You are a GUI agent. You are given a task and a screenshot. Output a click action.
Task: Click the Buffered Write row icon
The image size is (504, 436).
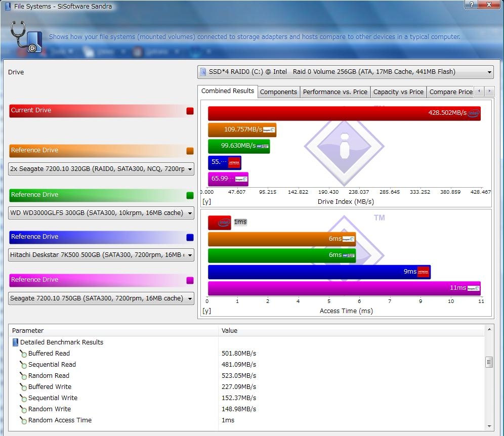[23, 387]
